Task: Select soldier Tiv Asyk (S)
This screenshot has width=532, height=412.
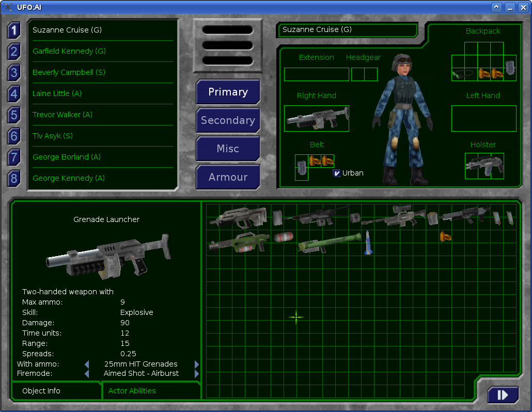Action: tap(102, 136)
